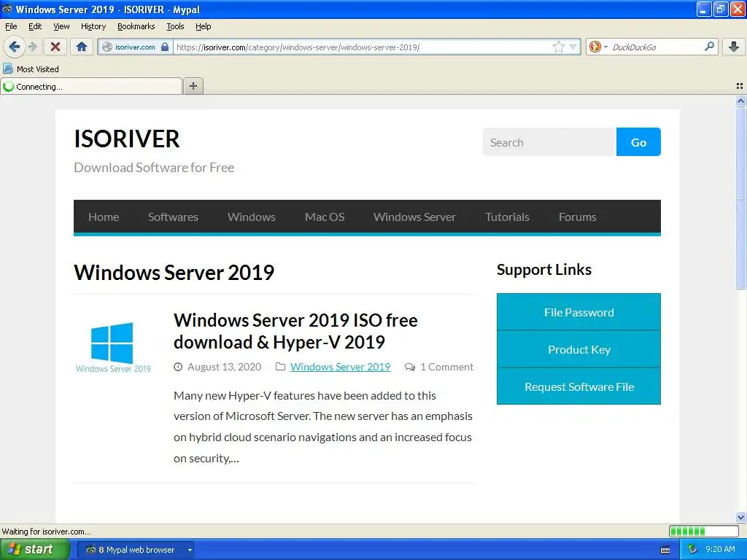Open a new tab with plus button
747x560 pixels.
(193, 86)
